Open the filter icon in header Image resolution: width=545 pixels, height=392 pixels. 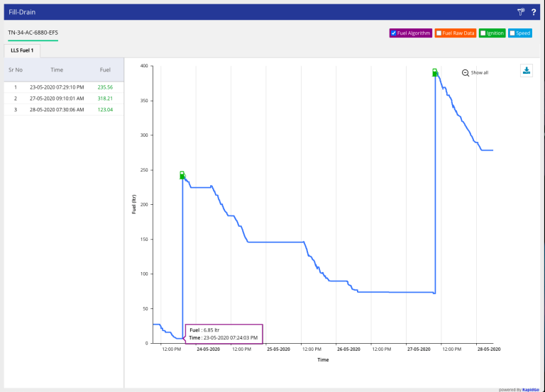[520, 12]
